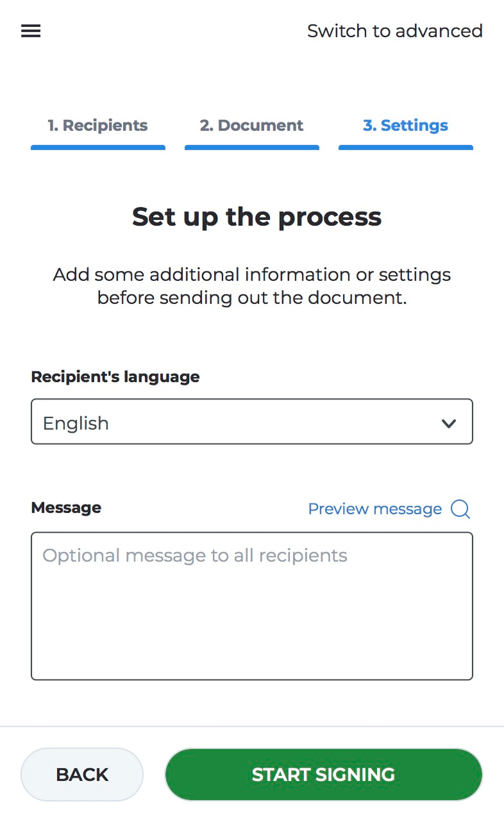Click the additional information description paragraph
504x822 pixels.
[x=251, y=287]
